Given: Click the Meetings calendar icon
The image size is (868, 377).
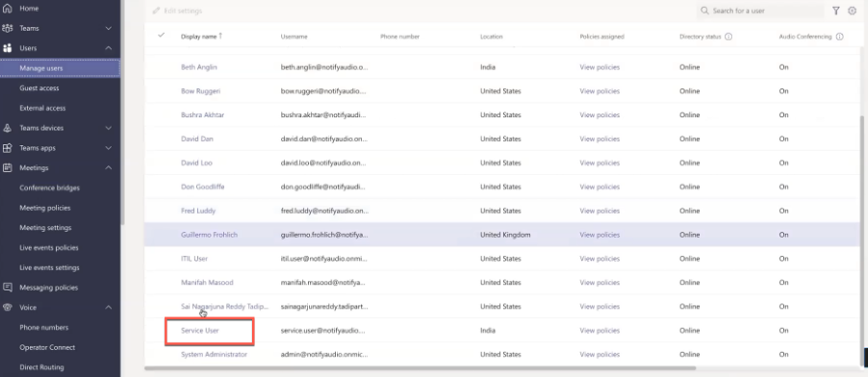Looking at the screenshot, I should [7, 167].
